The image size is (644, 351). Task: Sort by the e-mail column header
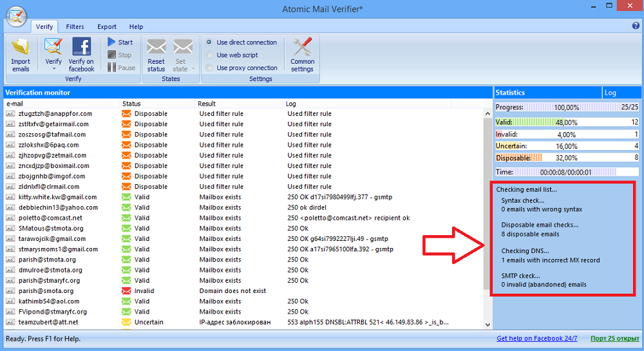click(x=62, y=104)
